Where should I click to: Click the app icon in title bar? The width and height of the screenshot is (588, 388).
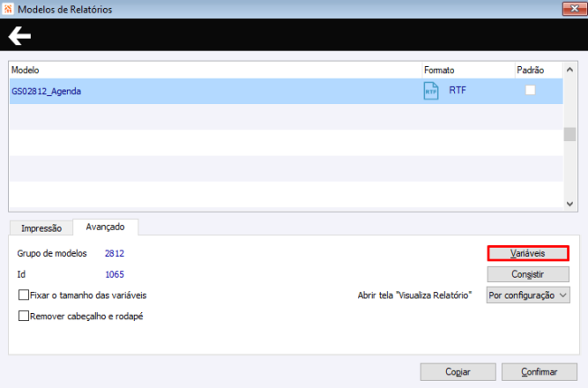pos(8,9)
